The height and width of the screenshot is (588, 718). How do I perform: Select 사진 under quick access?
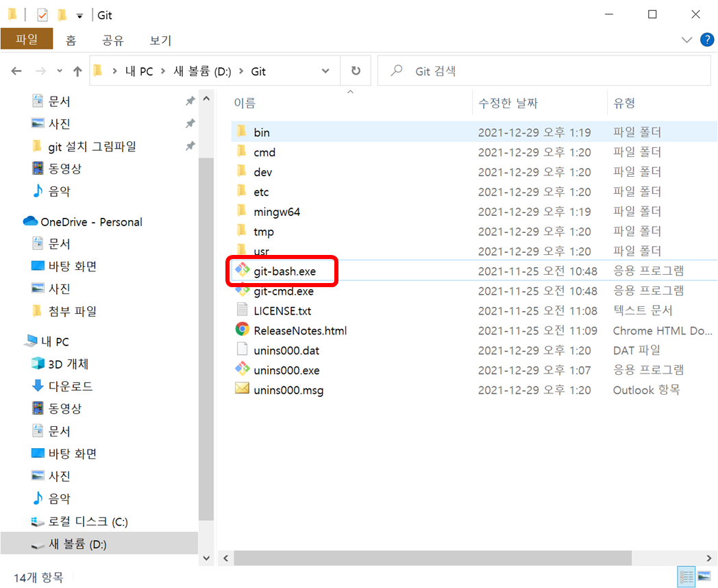[60, 123]
